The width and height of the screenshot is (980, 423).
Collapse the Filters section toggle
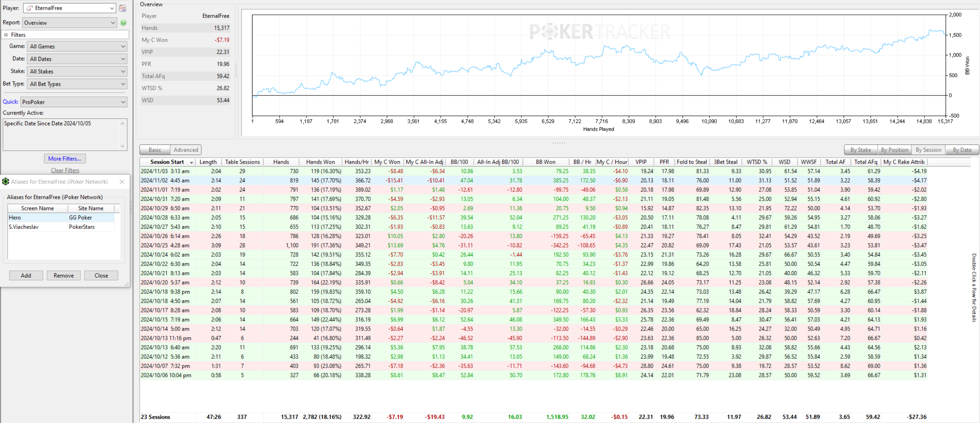point(6,35)
